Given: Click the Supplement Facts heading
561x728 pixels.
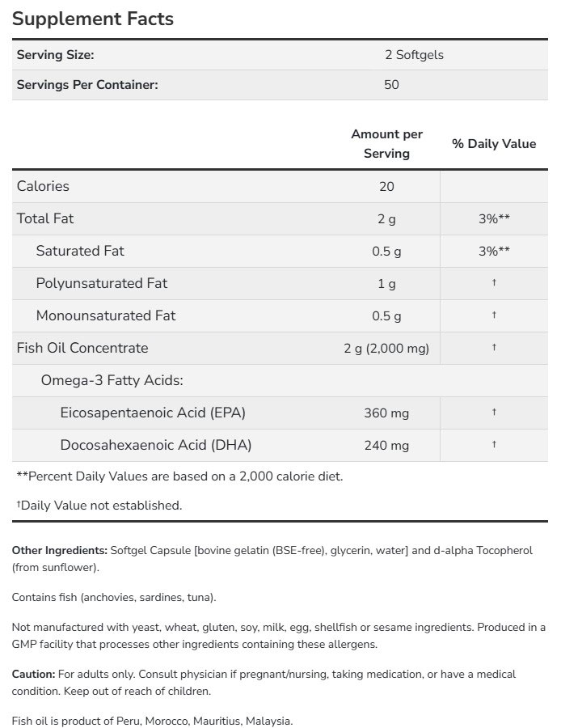Looking at the screenshot, I should (x=93, y=19).
